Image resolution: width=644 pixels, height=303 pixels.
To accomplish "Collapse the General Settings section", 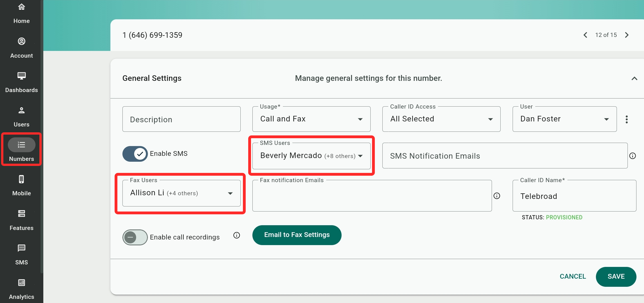I will pos(634,79).
